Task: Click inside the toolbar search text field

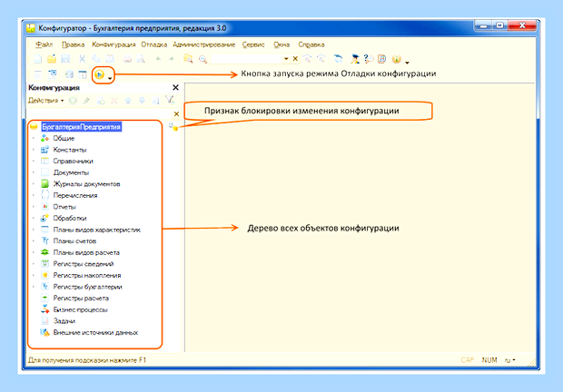Action: click(x=247, y=58)
